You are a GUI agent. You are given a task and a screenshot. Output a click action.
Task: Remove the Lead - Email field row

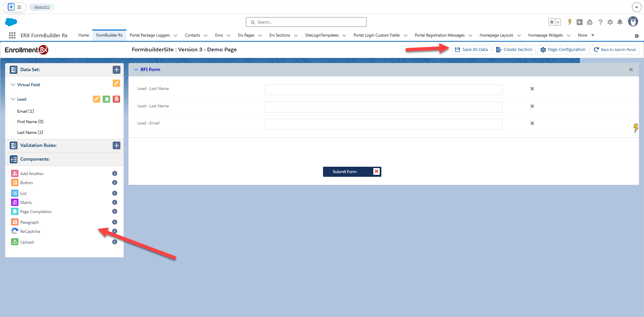532,123
